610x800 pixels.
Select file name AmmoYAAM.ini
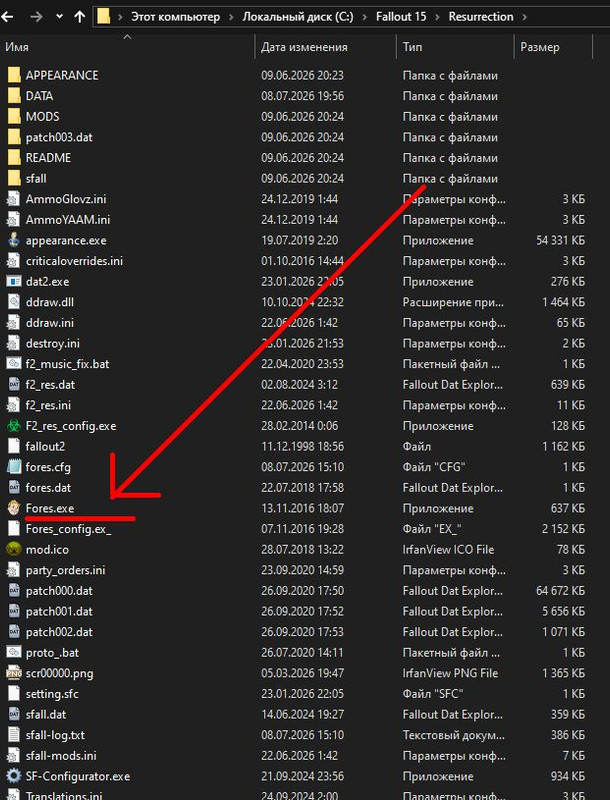pos(68,220)
